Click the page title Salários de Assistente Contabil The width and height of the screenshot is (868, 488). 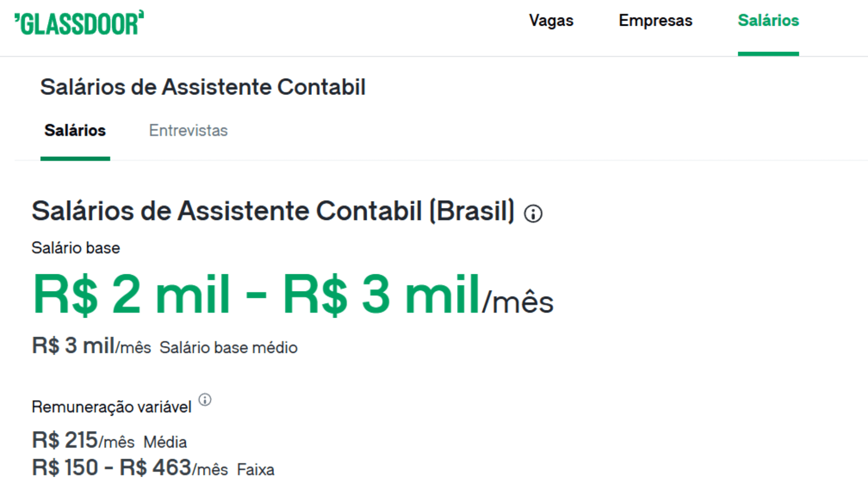click(203, 87)
